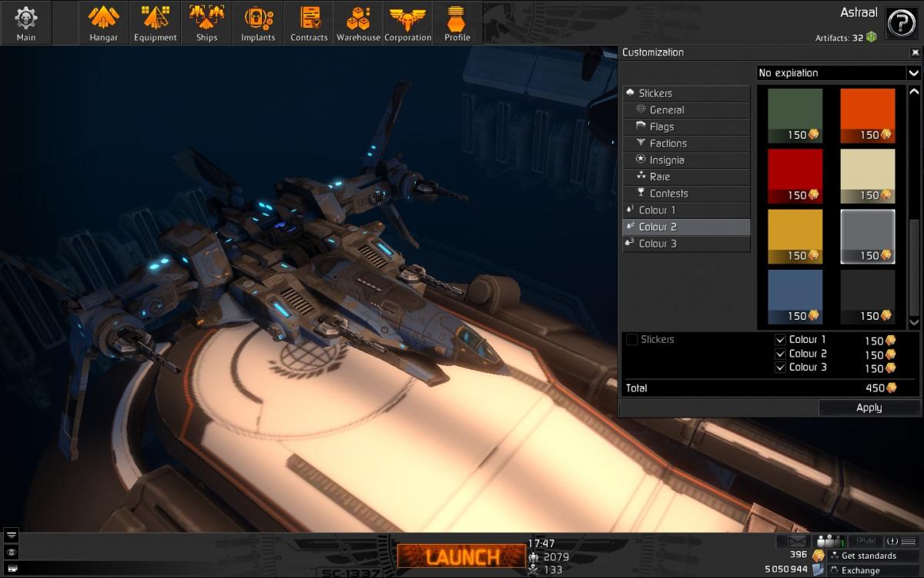Screen dimensions: 924x578
Task: Click the gold standards coin icon
Action: 818,555
